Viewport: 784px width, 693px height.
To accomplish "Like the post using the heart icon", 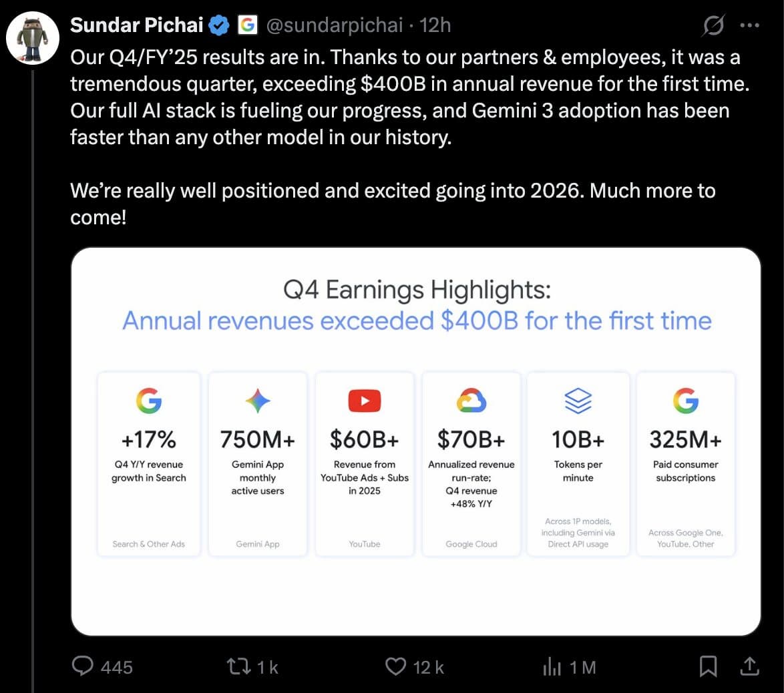I will tap(395, 666).
